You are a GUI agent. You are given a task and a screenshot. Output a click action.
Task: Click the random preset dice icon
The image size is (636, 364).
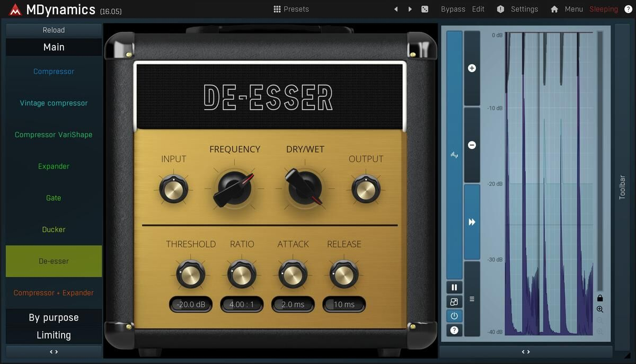coord(425,9)
